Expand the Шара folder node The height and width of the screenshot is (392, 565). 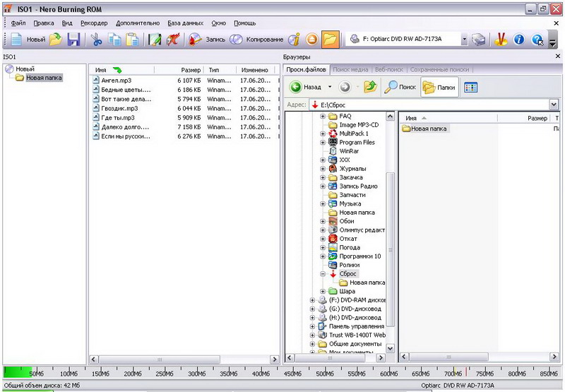[323, 291]
